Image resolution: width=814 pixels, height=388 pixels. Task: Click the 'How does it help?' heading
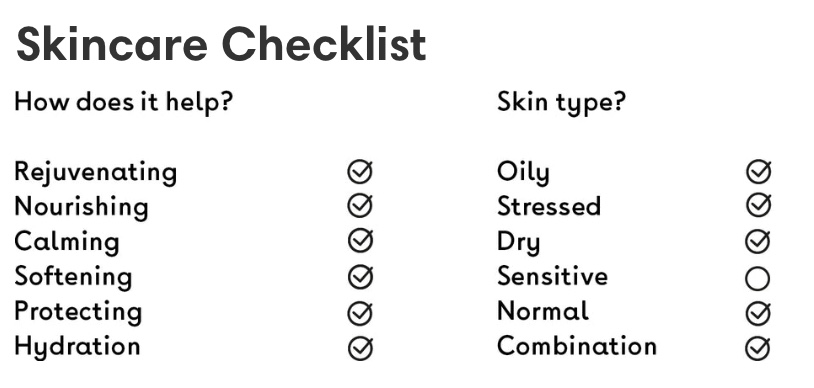coord(123,102)
